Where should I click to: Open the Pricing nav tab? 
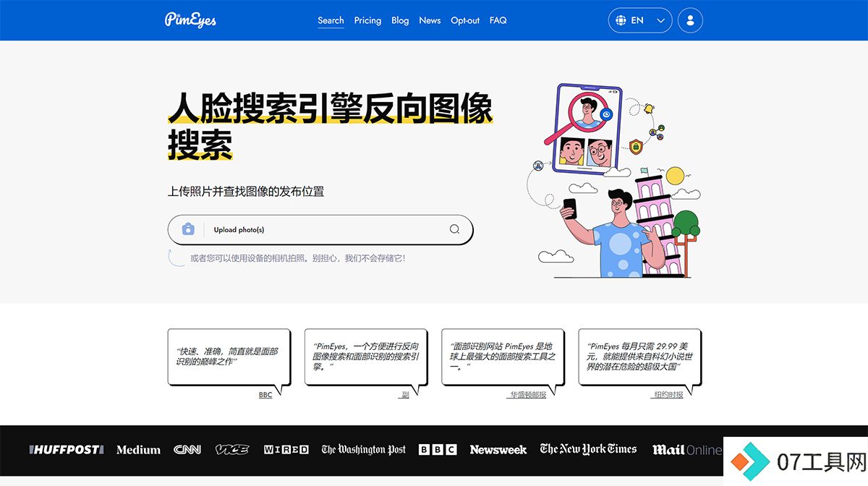click(x=367, y=20)
